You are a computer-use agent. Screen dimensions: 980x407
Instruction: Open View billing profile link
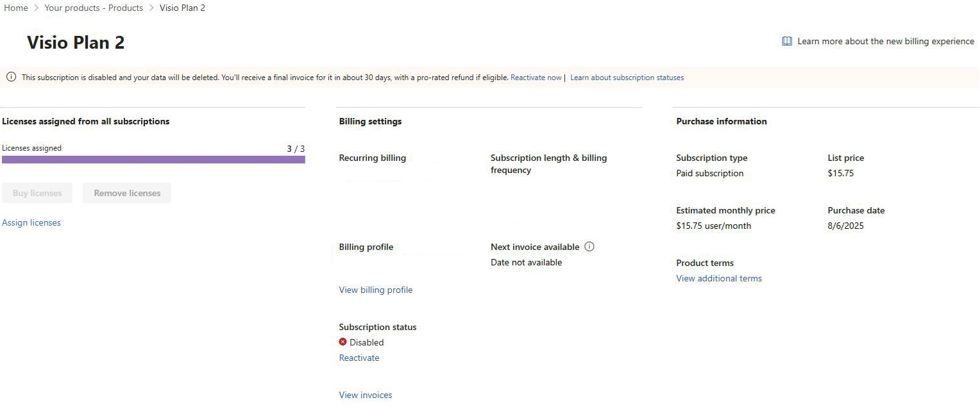click(376, 290)
